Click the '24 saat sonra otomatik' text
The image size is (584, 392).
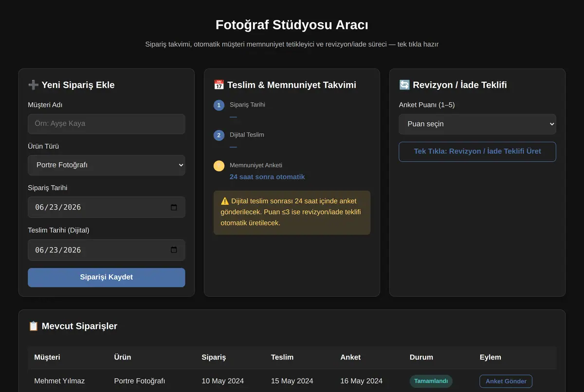pos(267,177)
